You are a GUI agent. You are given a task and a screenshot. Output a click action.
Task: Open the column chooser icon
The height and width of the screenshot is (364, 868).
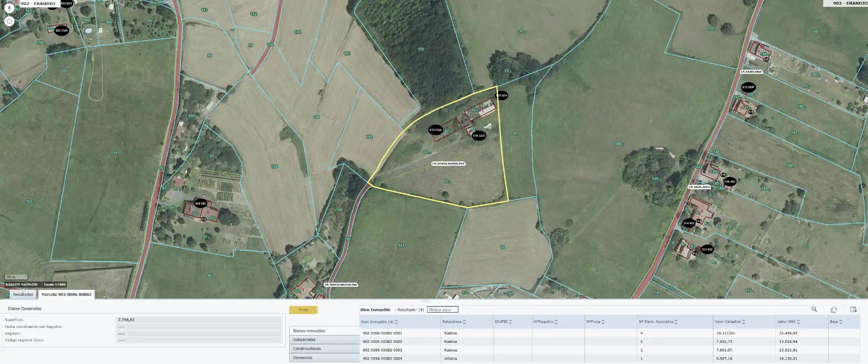[x=853, y=309]
